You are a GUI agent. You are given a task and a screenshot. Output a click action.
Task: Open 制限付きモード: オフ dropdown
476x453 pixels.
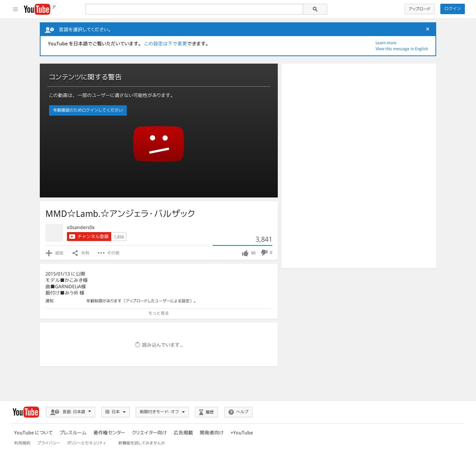[x=162, y=412]
